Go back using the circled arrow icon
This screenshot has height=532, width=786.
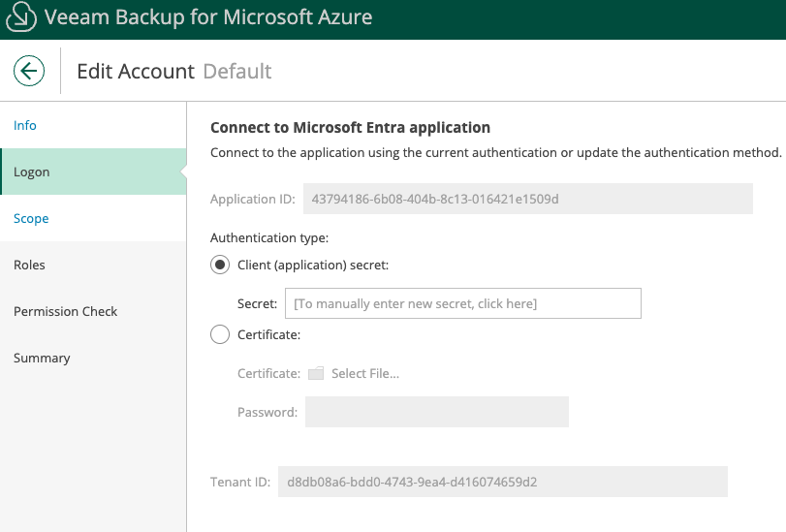coord(29,71)
